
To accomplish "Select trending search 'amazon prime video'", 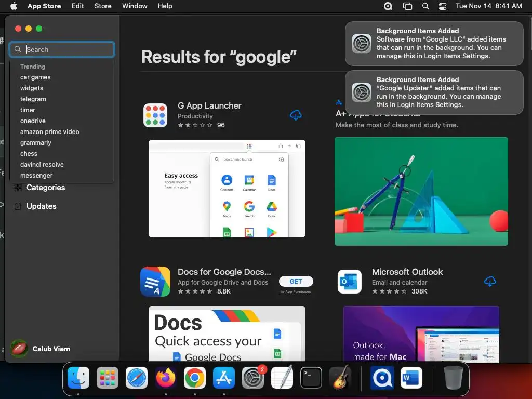I will 49,131.
